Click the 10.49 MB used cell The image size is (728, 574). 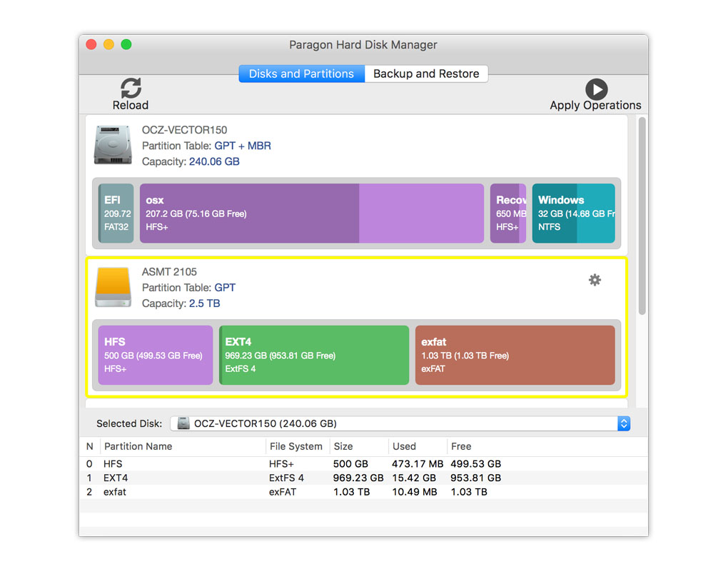(415, 492)
